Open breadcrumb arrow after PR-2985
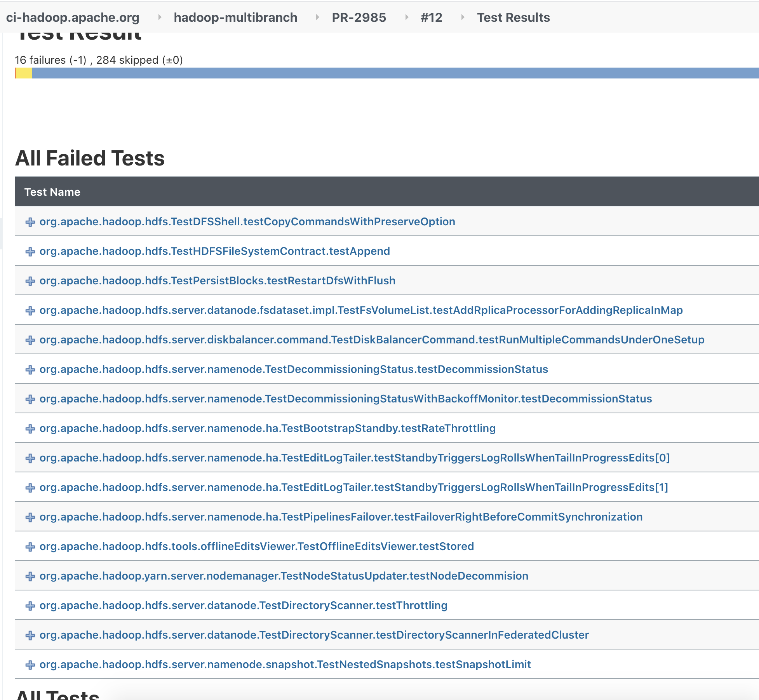The height and width of the screenshot is (700, 759). [407, 17]
